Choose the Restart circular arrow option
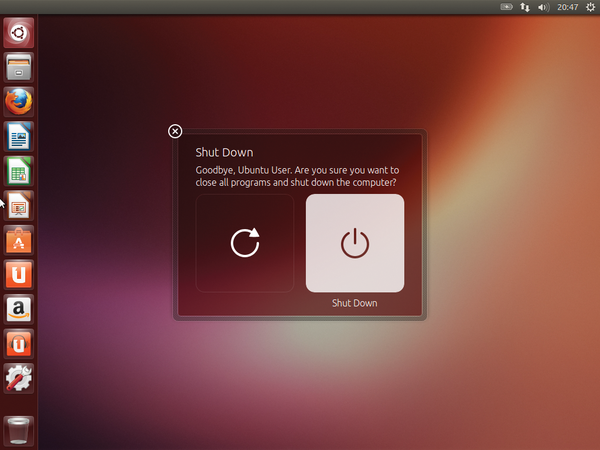 pos(245,243)
